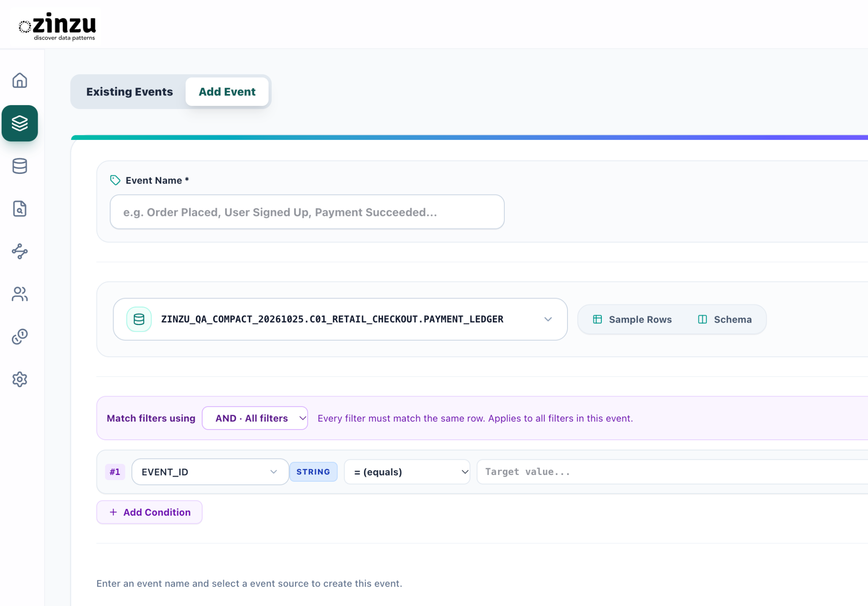The image size is (868, 606).
Task: Click the Add Condition button
Action: click(x=149, y=512)
